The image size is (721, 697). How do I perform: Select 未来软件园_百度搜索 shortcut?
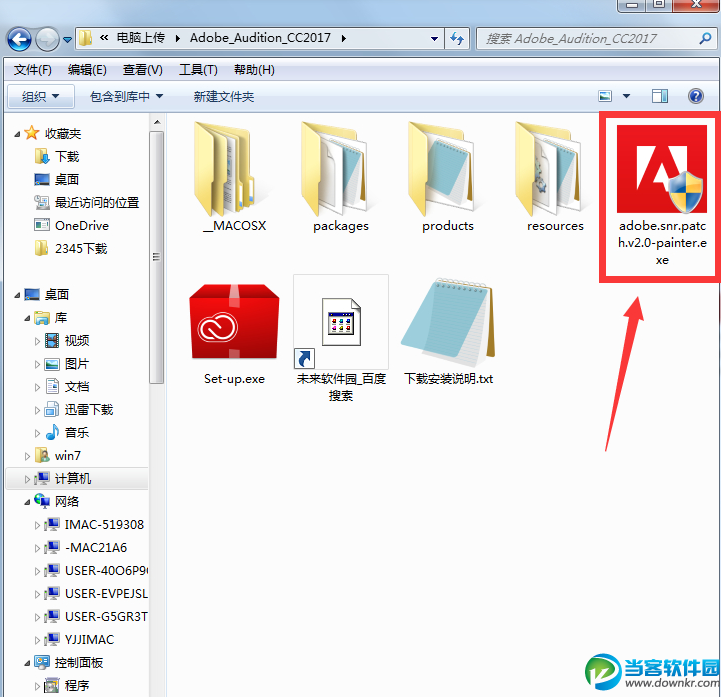click(x=341, y=339)
